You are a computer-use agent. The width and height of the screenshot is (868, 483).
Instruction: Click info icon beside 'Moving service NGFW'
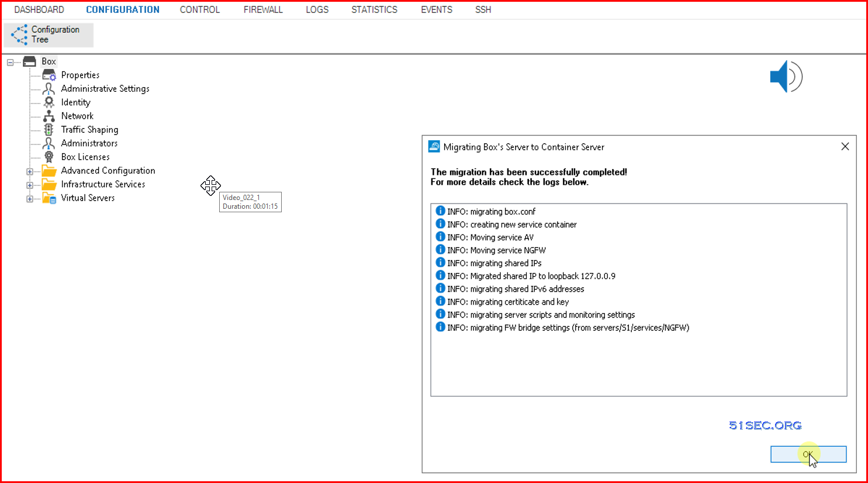pyautogui.click(x=440, y=250)
